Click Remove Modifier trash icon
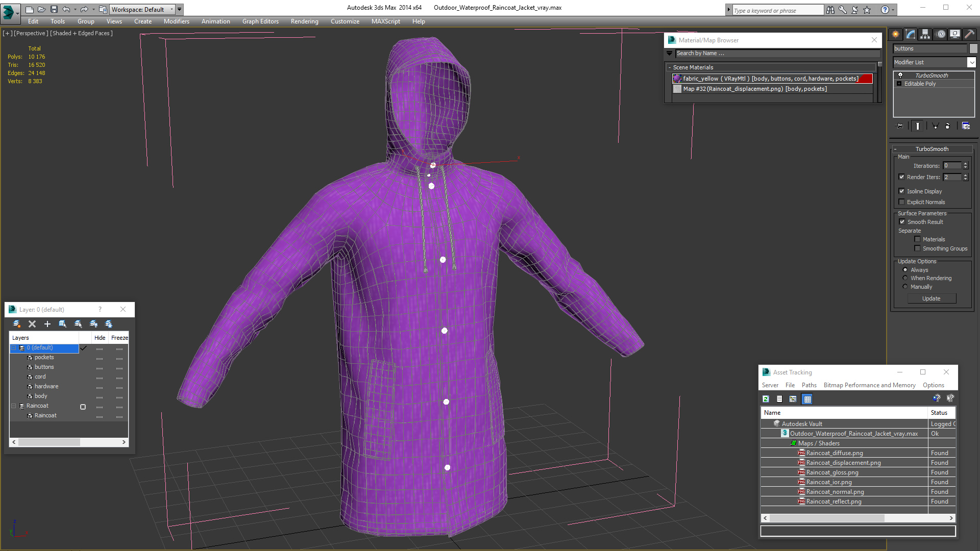Viewport: 980px width, 551px height. coord(948,126)
